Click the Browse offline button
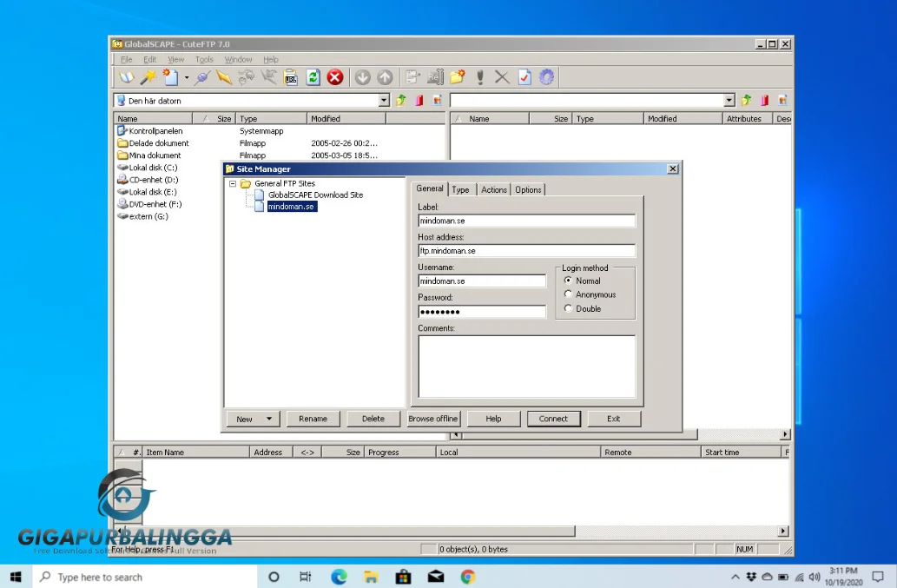Viewport: 897px width, 588px height. tap(433, 419)
